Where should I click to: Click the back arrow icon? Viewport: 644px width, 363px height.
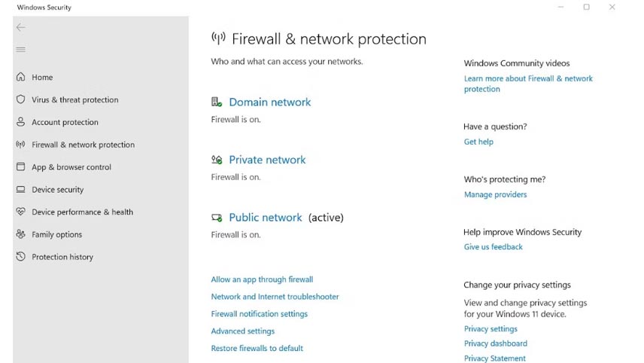[20, 27]
